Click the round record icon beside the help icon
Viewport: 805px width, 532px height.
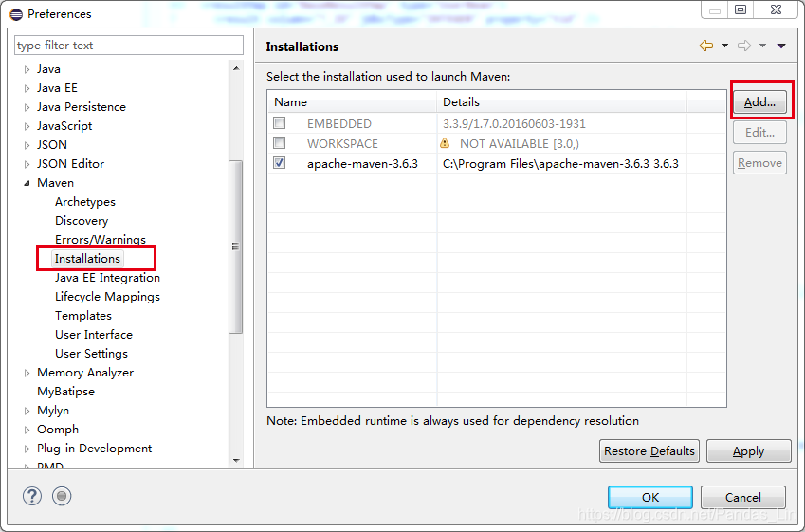coord(62,496)
